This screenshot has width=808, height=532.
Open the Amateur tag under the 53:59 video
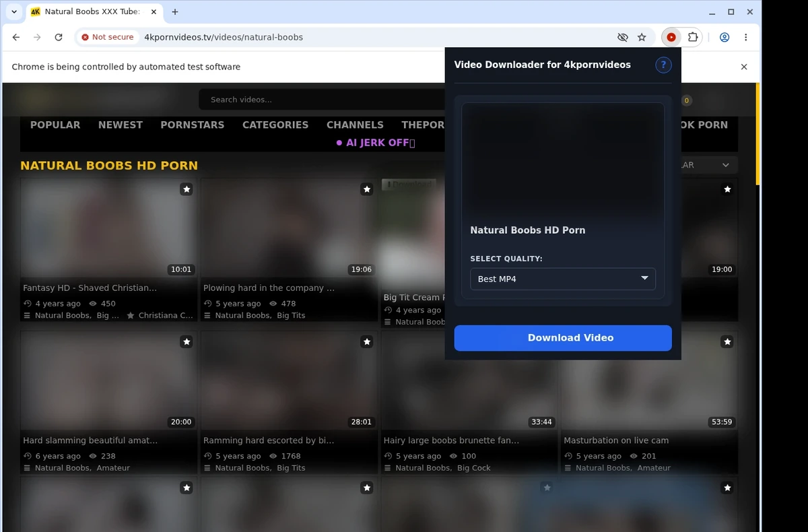pos(654,468)
